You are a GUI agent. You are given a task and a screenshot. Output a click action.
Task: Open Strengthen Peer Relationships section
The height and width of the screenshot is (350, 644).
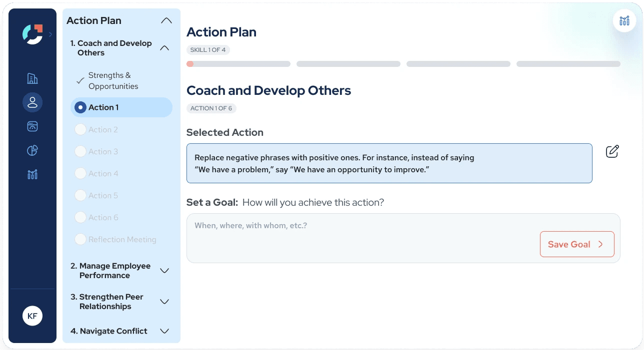pyautogui.click(x=164, y=302)
